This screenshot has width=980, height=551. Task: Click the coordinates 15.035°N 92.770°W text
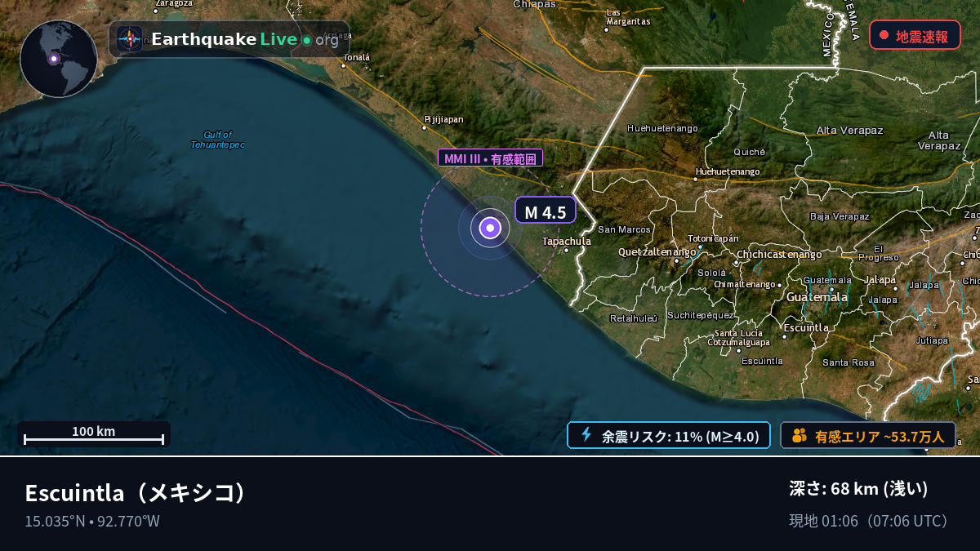click(x=92, y=521)
